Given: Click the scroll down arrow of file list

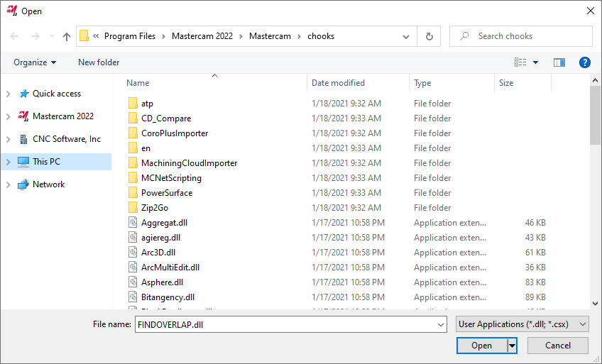Looking at the screenshot, I should (x=596, y=304).
